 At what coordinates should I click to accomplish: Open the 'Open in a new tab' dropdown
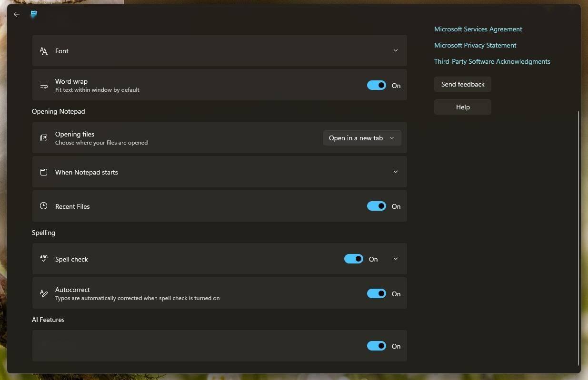point(362,138)
